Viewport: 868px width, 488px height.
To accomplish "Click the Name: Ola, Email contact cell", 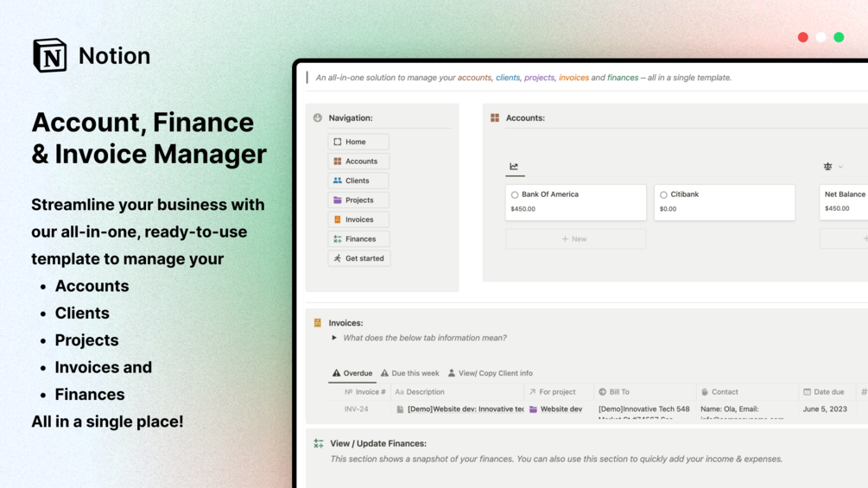I will [747, 409].
